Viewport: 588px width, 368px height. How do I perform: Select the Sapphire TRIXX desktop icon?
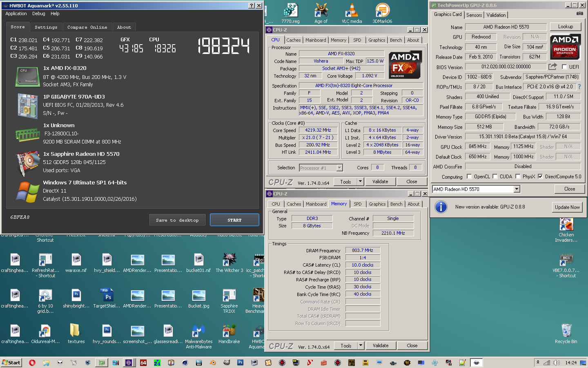(x=229, y=301)
